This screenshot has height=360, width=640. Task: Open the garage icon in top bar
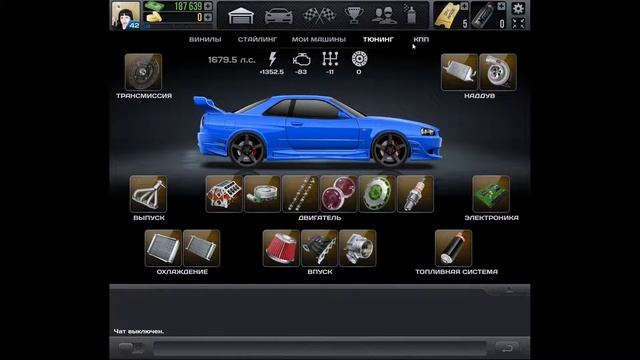(241, 16)
